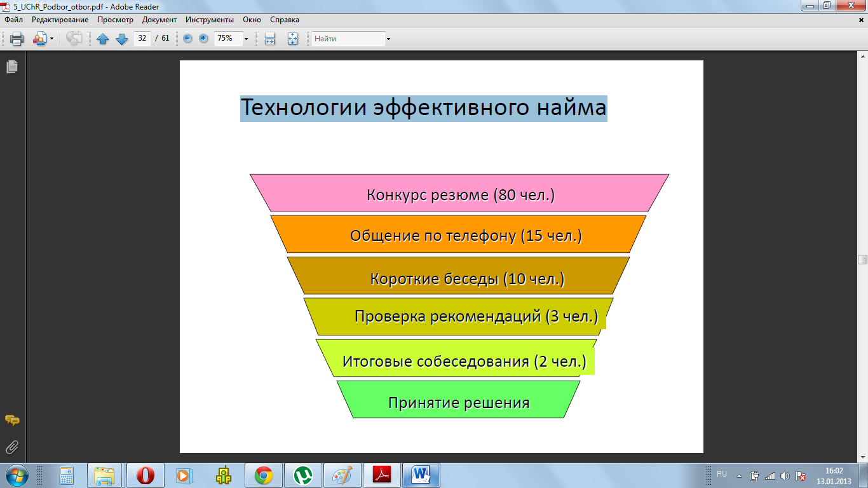Click the Короткие беседы (10 чел.) text
Viewport: 868px width, 488px height.
[x=468, y=279]
